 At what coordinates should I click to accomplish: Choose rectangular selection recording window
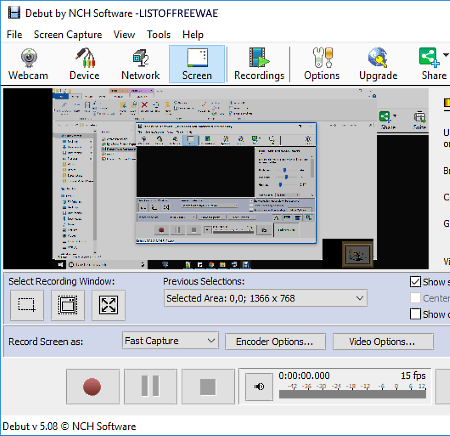(27, 305)
